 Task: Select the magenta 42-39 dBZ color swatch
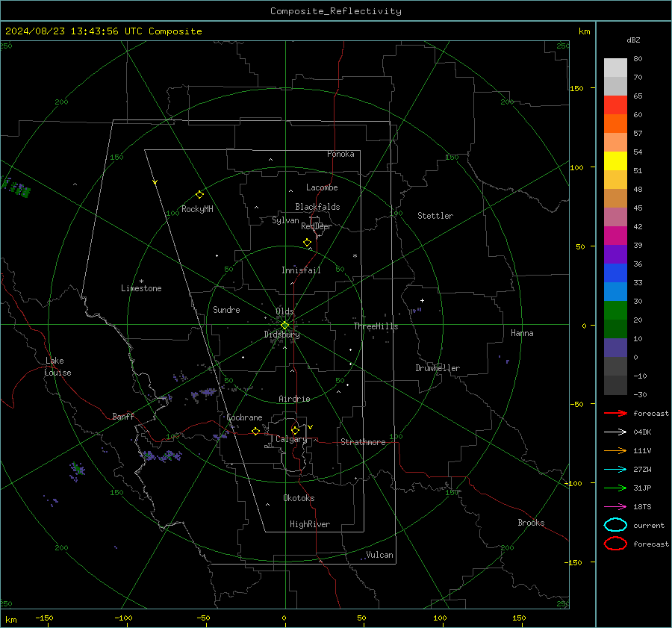[x=615, y=236]
